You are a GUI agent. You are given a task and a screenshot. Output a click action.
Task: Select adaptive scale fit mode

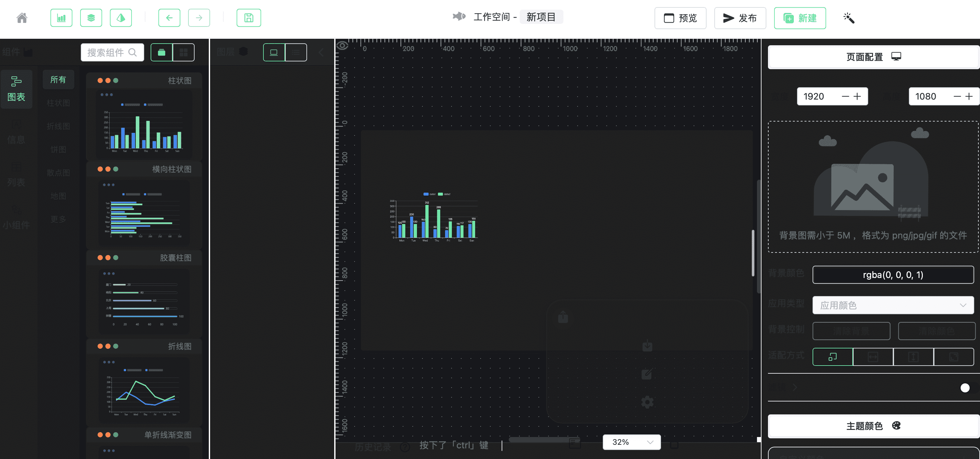832,357
